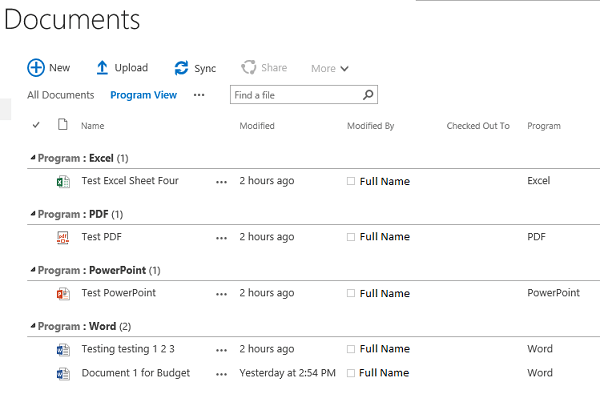This screenshot has height=394, width=600.
Task: Sort by Modified column header
Action: pyautogui.click(x=257, y=126)
